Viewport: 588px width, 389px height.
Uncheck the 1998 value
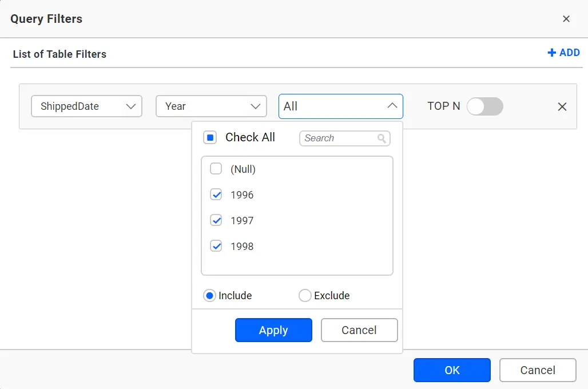pyautogui.click(x=216, y=246)
